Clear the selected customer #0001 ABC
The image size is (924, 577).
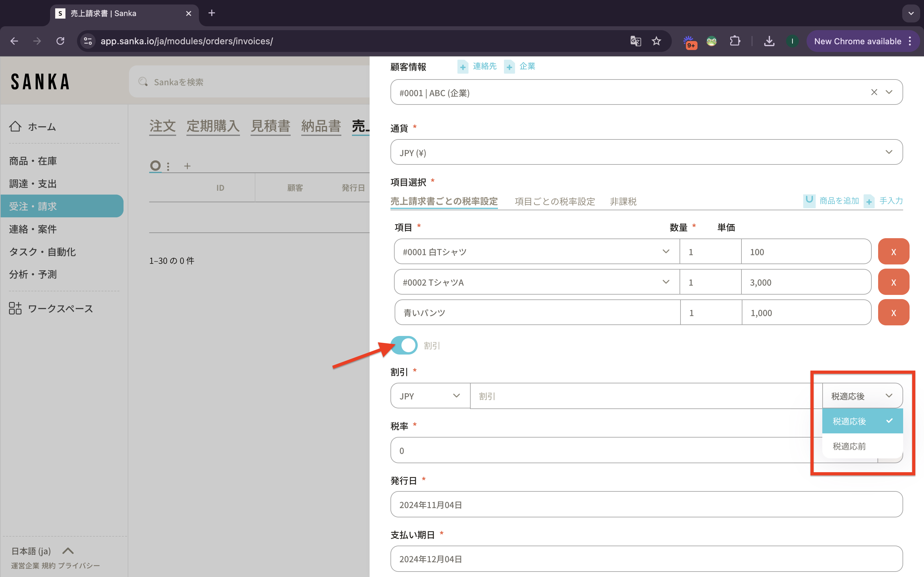coord(874,92)
